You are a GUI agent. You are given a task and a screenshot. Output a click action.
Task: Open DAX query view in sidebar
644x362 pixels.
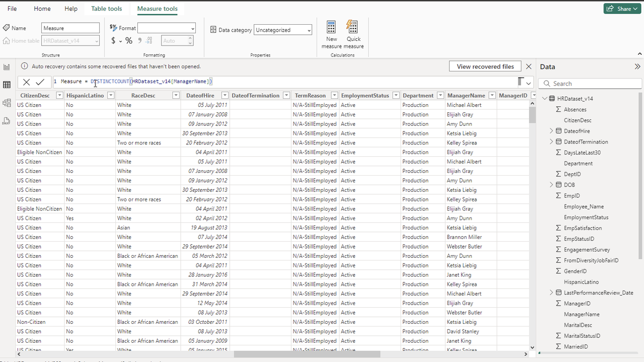7,121
